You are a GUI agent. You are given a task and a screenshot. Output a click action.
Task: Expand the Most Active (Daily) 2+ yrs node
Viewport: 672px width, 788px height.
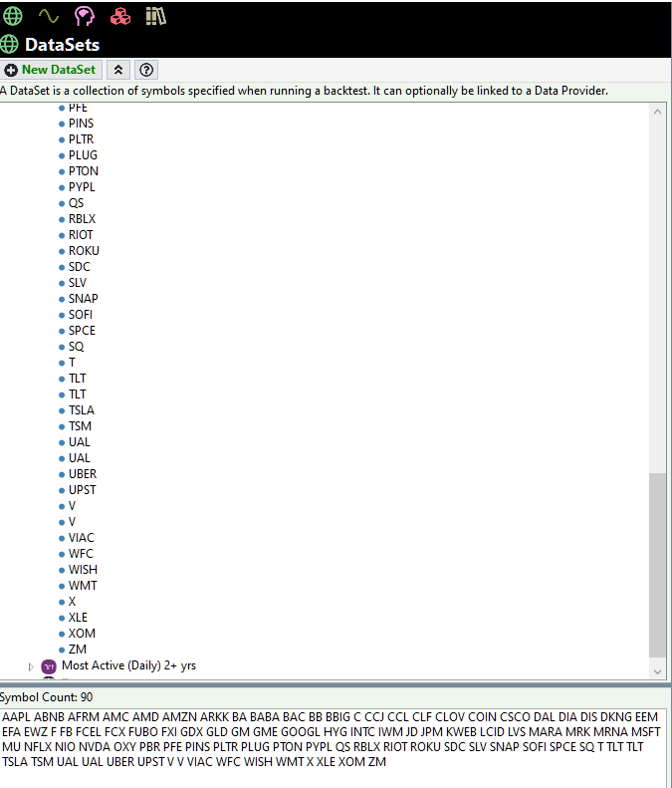(31, 666)
